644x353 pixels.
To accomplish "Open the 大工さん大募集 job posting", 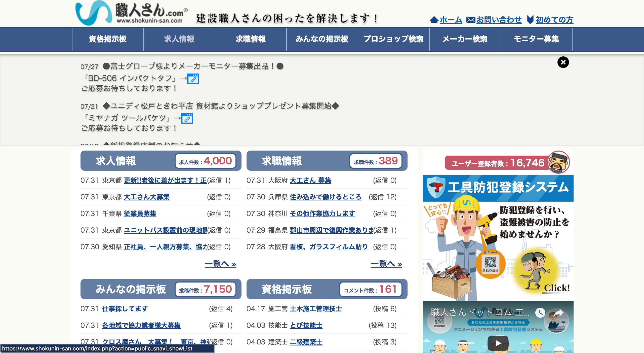I will pyautogui.click(x=147, y=197).
